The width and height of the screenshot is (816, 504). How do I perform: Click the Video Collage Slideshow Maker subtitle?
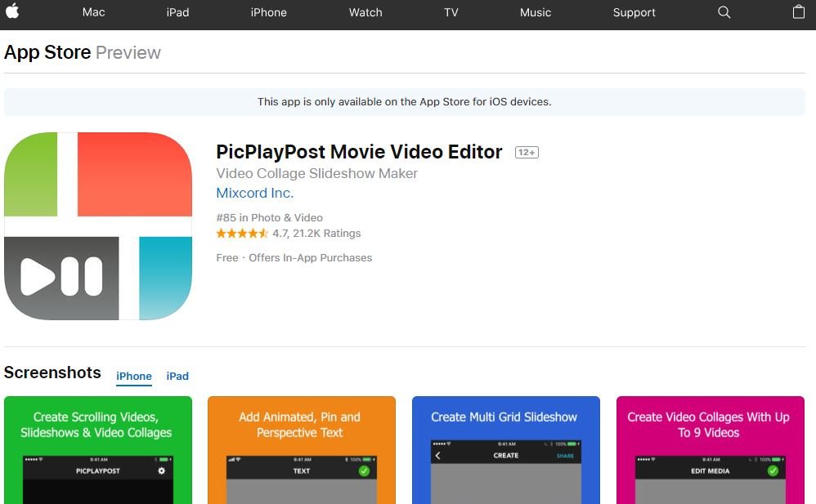[317, 173]
